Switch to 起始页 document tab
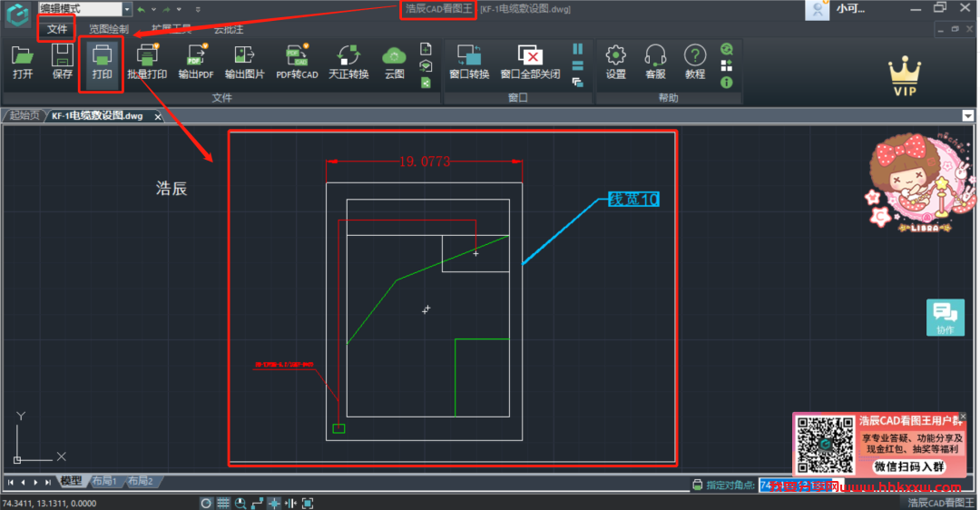This screenshot has height=510, width=980. [x=24, y=115]
